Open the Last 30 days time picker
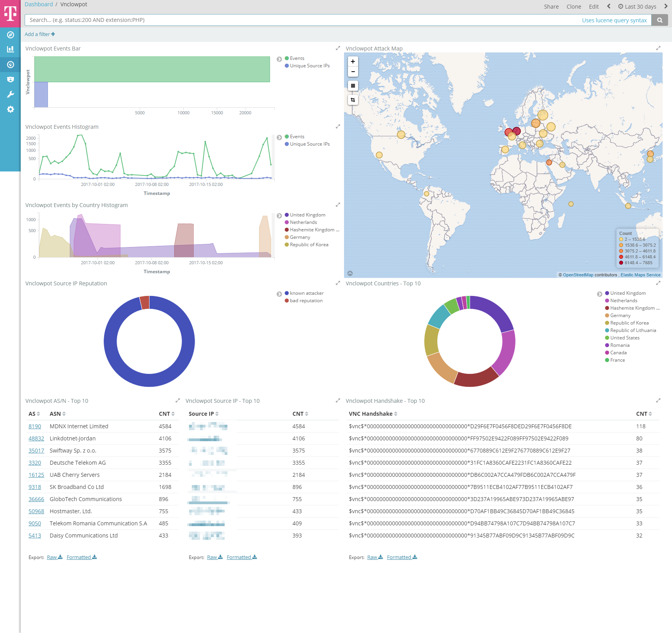672x633 pixels. (x=637, y=6)
